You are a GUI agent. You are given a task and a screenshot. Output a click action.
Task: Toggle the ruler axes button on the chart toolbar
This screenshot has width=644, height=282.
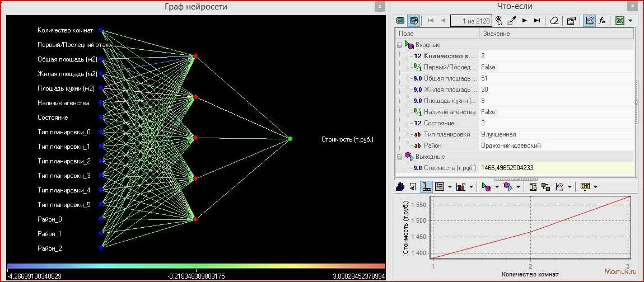pyautogui.click(x=426, y=187)
